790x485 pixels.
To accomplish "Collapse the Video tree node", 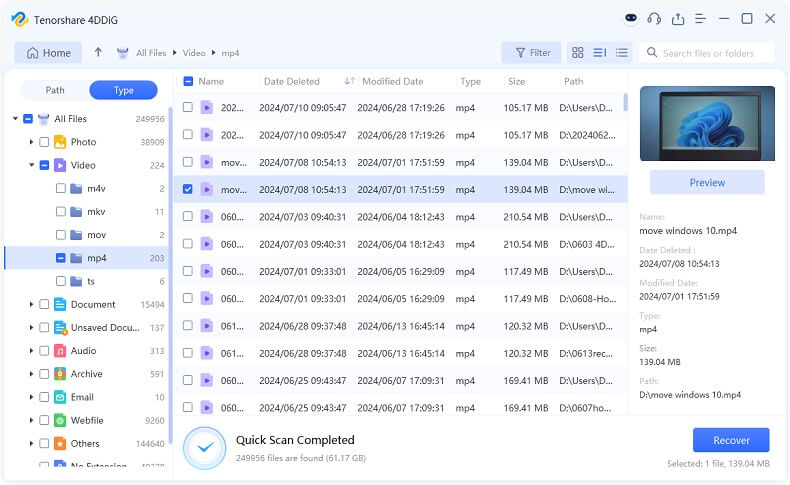I will click(31, 166).
